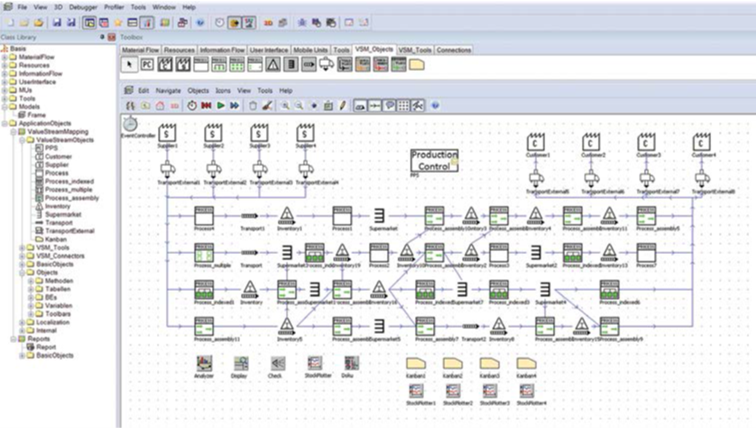Select the pointer tool in the toolbox
This screenshot has height=428, width=756.
[x=129, y=65]
